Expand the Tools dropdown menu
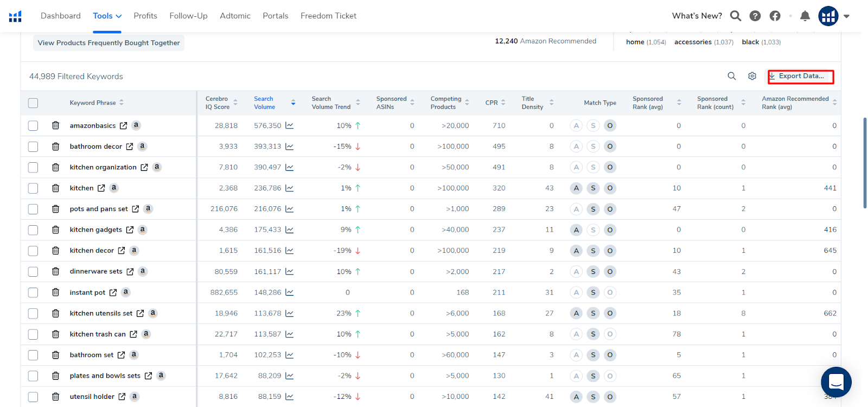Viewport: 868px width, 407px height. (x=107, y=16)
